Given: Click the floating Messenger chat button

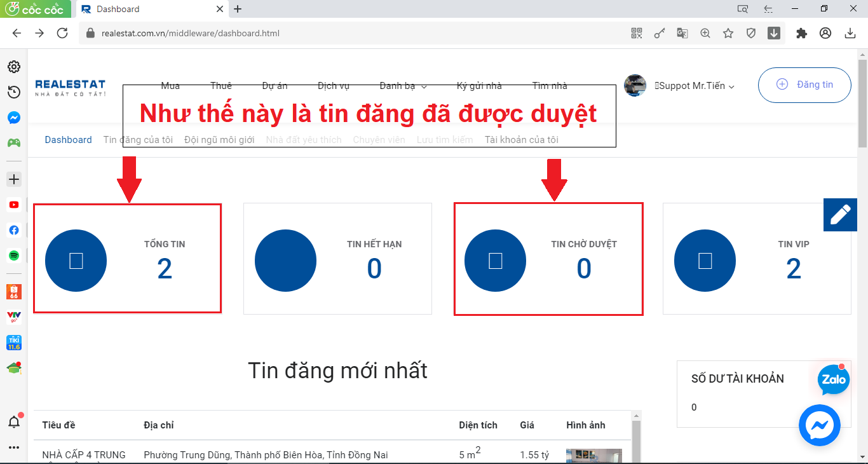Looking at the screenshot, I should 819,425.
